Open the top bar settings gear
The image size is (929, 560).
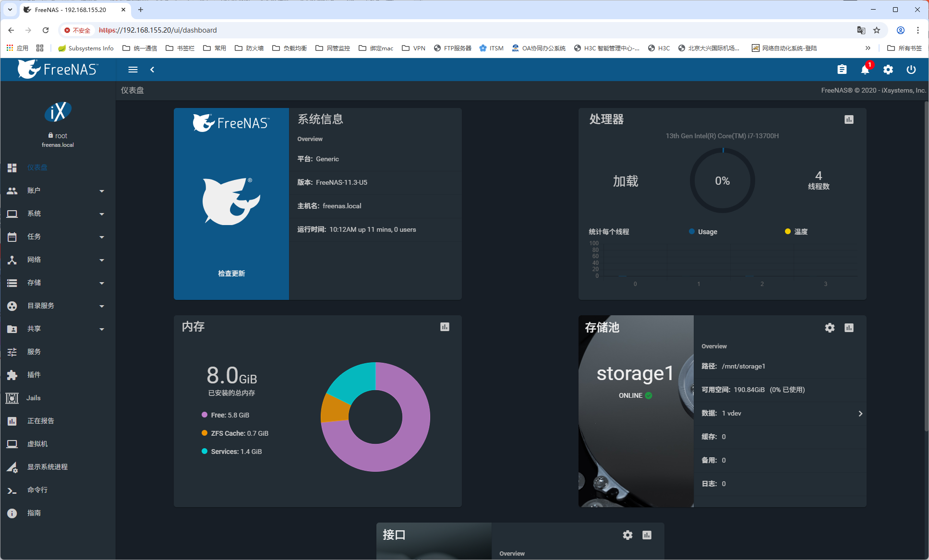coord(888,70)
